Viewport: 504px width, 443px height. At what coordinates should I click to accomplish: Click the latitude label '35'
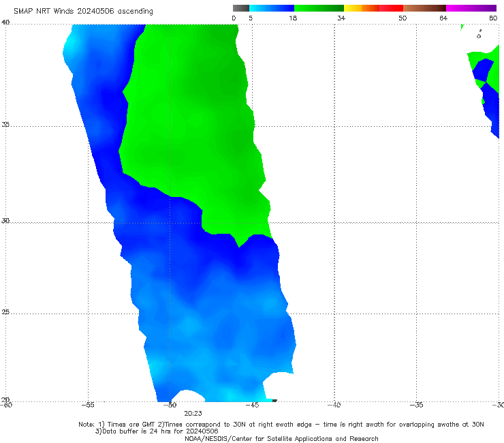click(5, 124)
